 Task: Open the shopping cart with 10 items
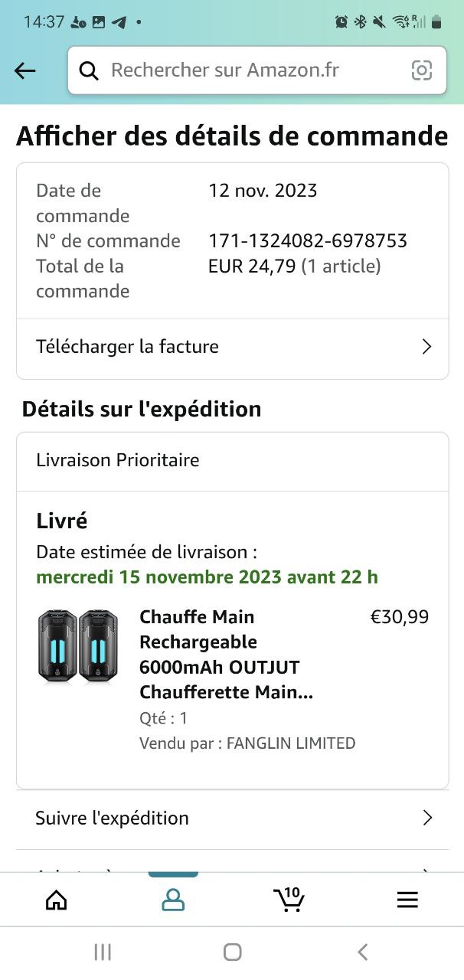pos(289,899)
